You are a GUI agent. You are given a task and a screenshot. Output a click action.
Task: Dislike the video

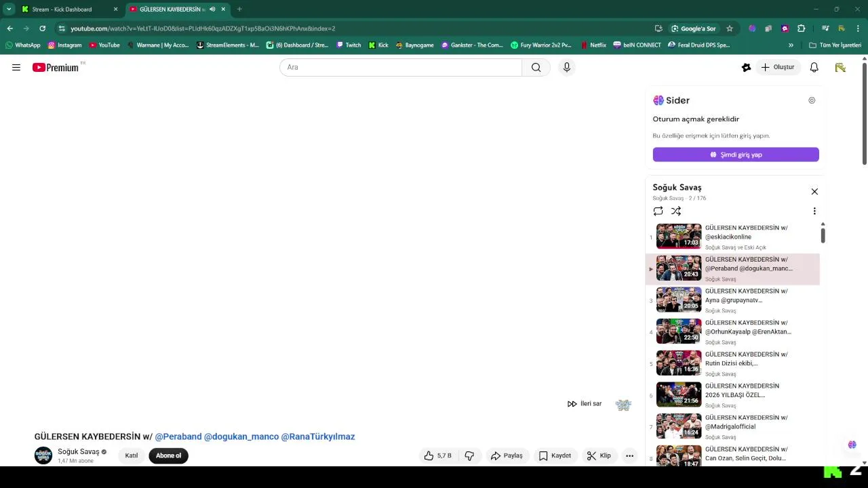[469, 455]
